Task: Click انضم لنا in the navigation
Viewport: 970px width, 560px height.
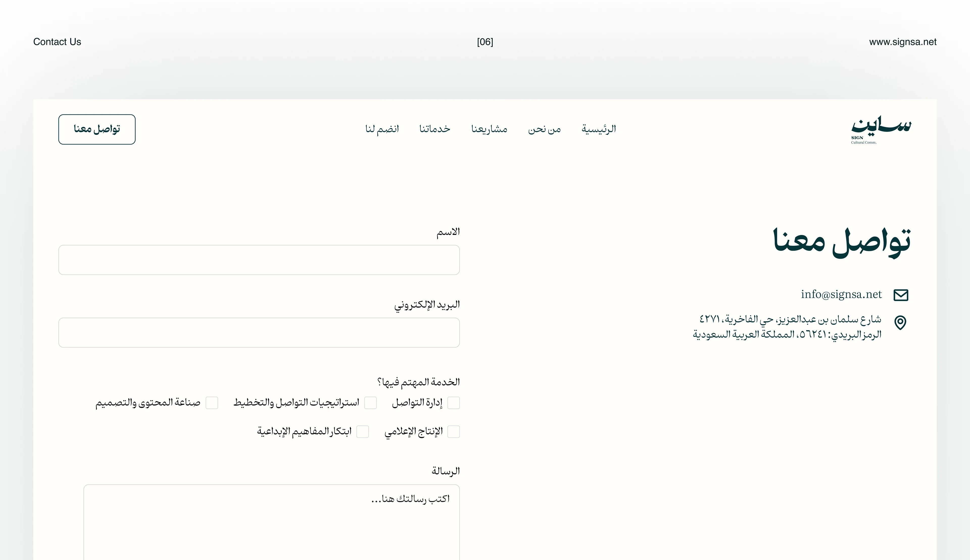Action: [x=382, y=129]
